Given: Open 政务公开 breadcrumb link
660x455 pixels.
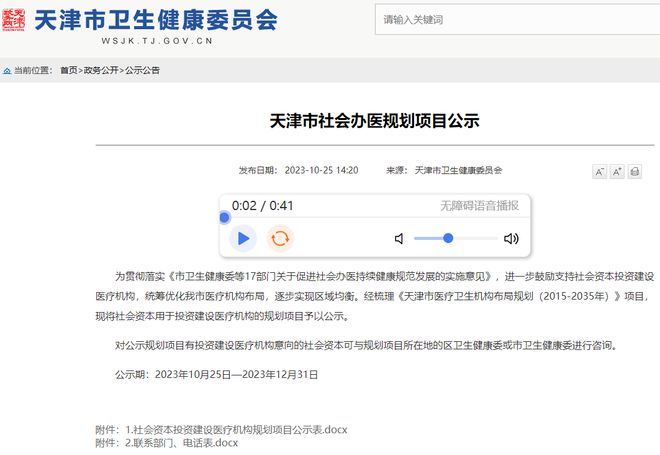Looking at the screenshot, I should pyautogui.click(x=101, y=70).
